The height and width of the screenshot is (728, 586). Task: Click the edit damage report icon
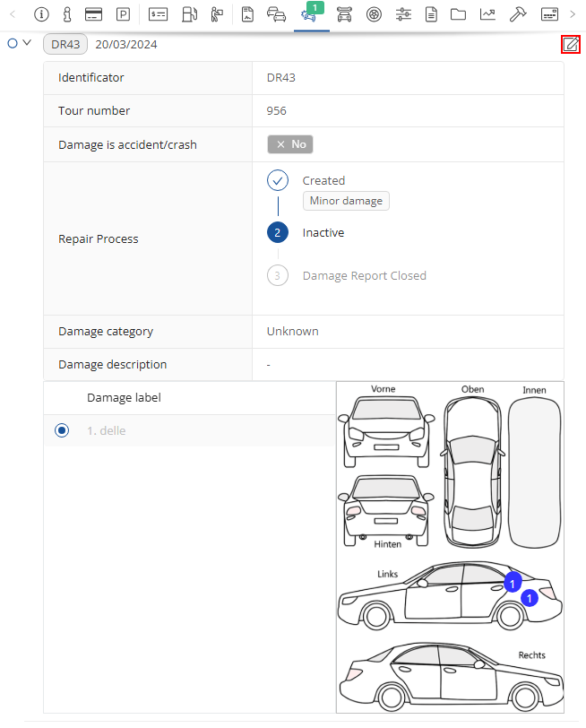[x=570, y=44]
